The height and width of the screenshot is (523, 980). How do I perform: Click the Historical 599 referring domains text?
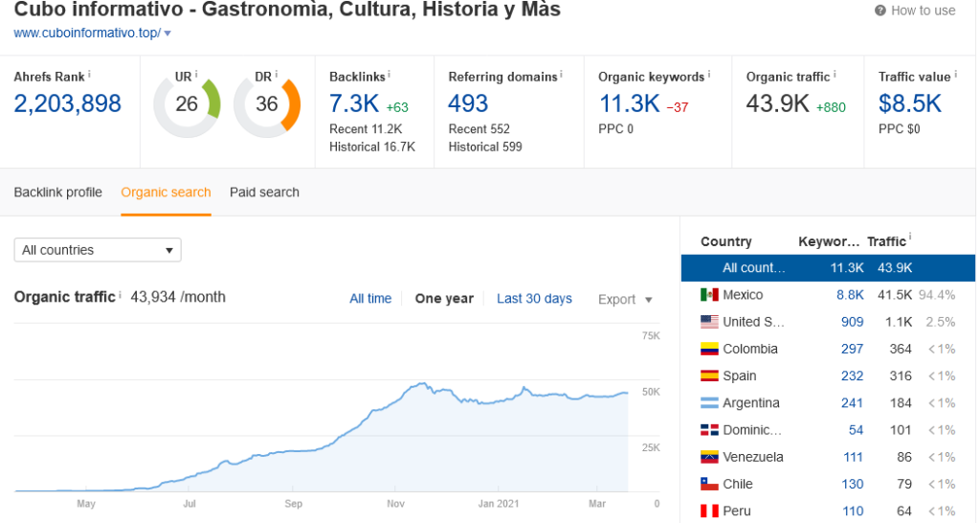pyautogui.click(x=485, y=147)
